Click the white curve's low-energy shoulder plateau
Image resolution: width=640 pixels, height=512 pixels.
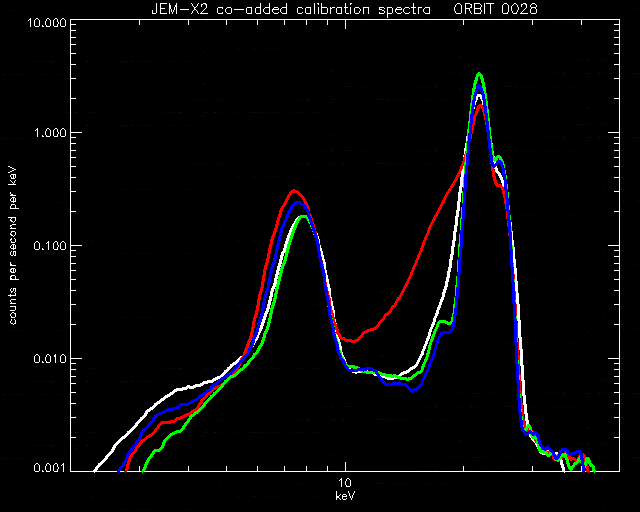tap(190, 387)
